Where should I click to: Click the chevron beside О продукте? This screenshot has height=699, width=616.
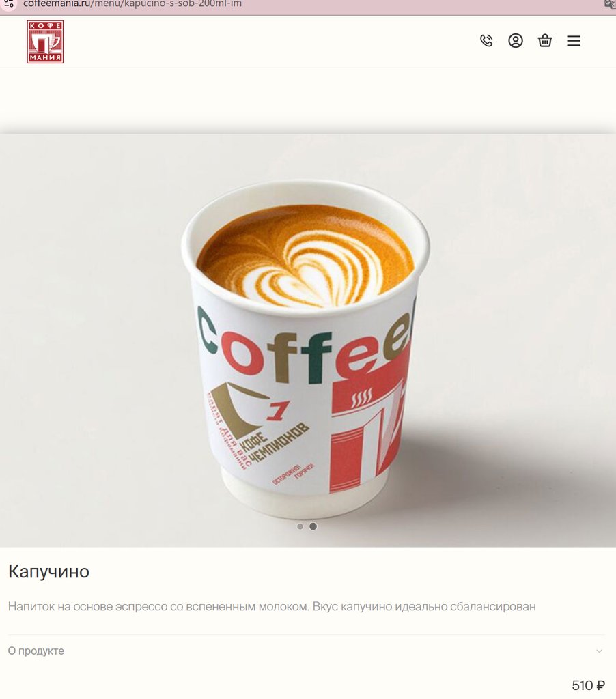point(599,651)
